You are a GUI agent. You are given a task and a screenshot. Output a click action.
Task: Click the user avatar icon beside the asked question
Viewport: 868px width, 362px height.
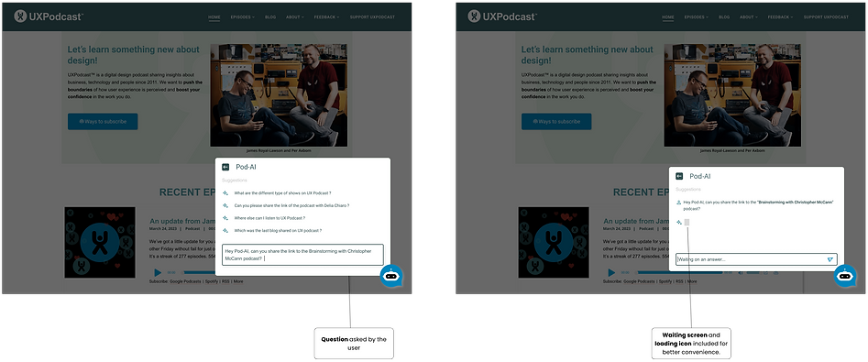coord(678,203)
